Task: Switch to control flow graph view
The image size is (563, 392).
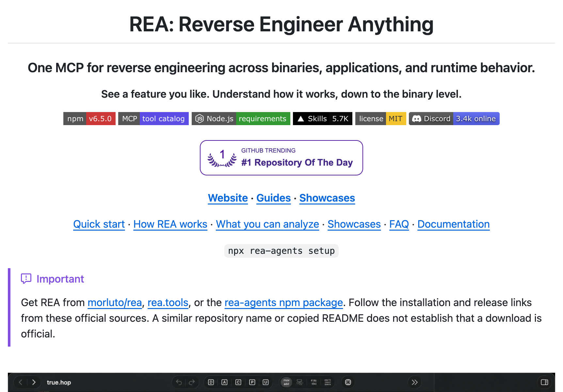Action: pos(300,382)
